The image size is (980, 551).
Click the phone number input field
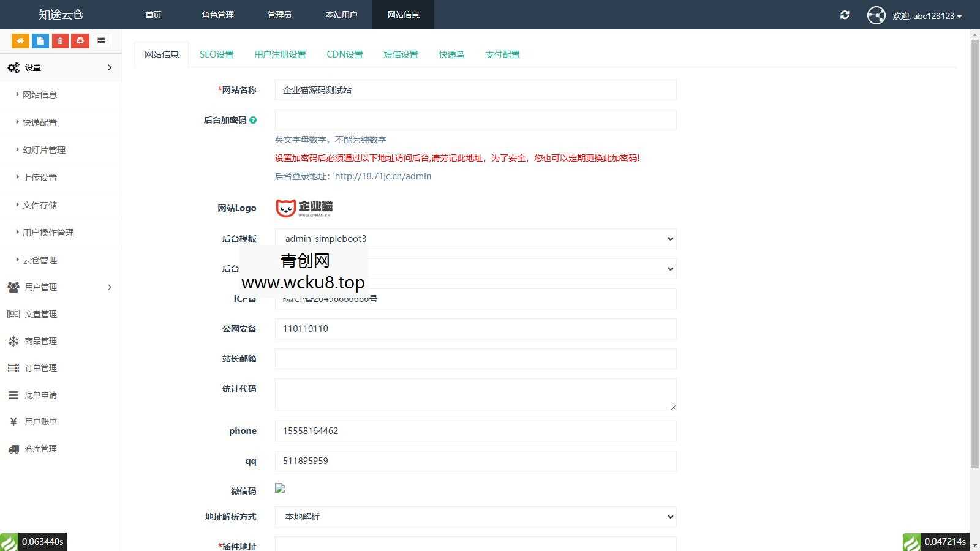point(475,430)
